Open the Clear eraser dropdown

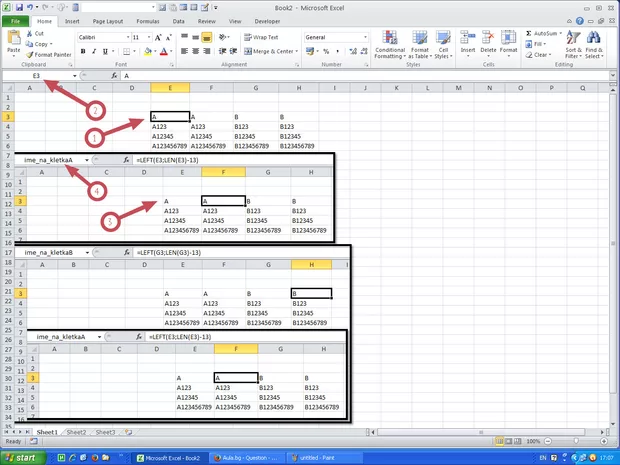[537, 55]
